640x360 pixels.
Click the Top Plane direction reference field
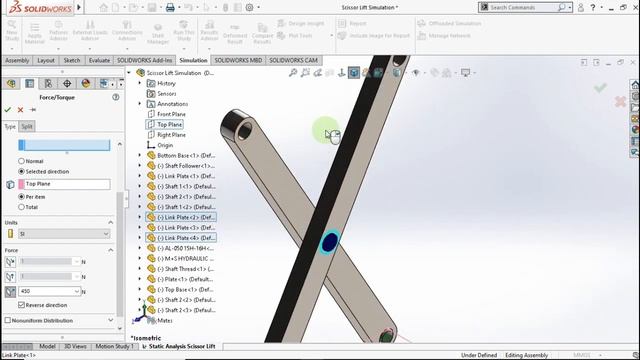point(64,184)
